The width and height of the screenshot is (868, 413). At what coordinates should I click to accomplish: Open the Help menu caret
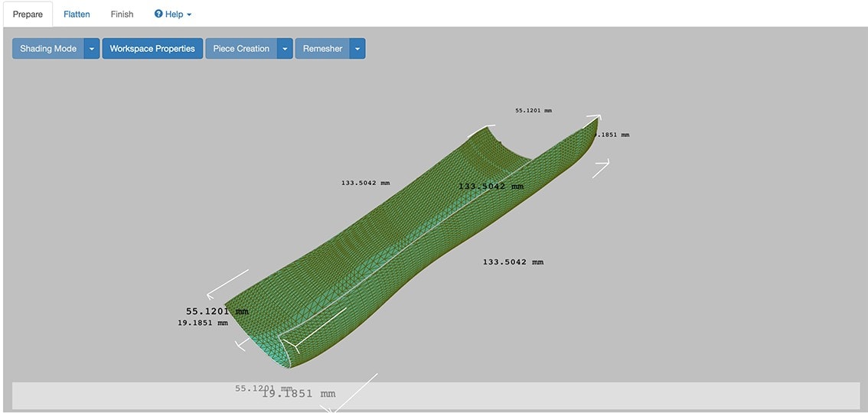coord(189,15)
